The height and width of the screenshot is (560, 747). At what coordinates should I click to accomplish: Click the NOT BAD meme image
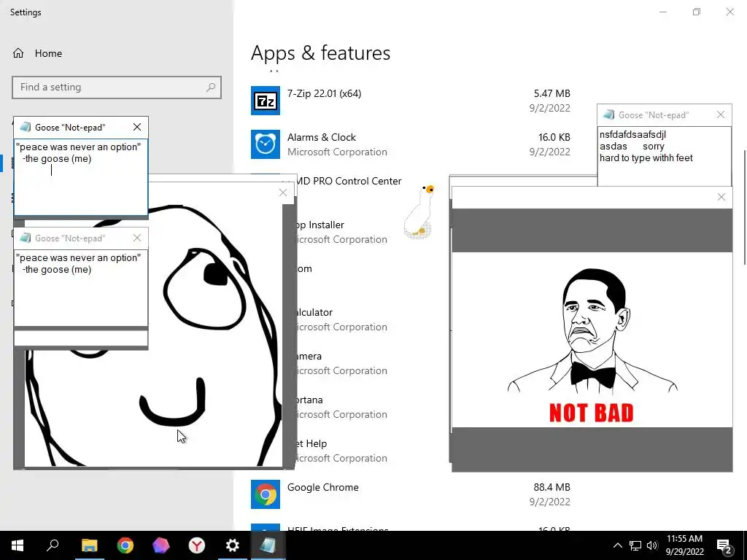pos(592,340)
